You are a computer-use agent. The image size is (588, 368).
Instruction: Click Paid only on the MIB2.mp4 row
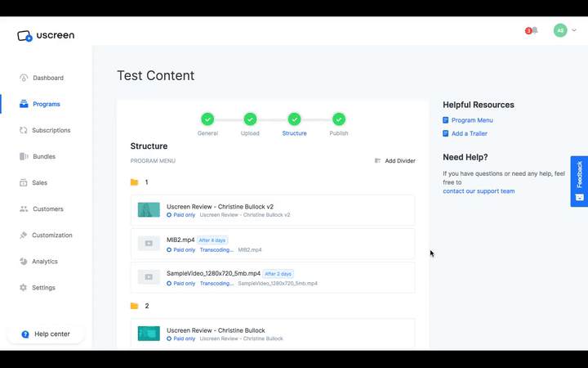tap(181, 249)
